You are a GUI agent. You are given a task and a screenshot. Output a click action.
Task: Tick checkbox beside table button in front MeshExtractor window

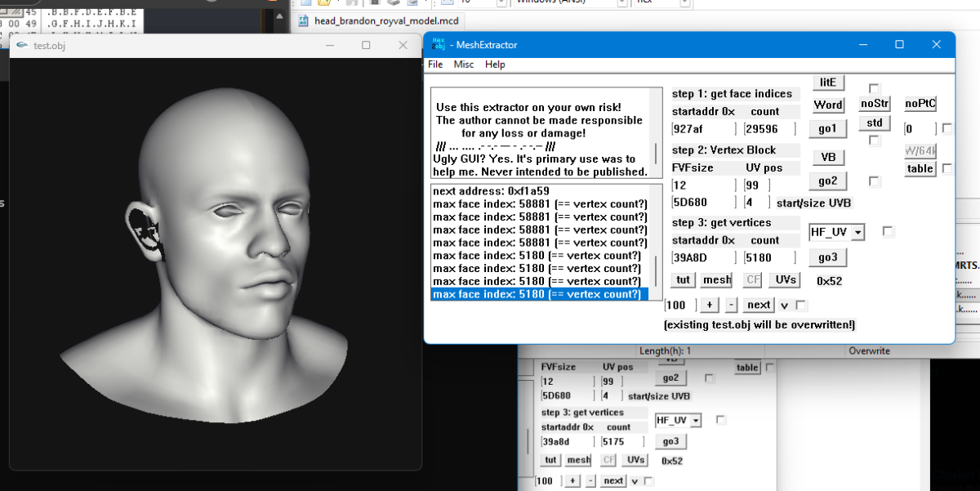coord(947,168)
